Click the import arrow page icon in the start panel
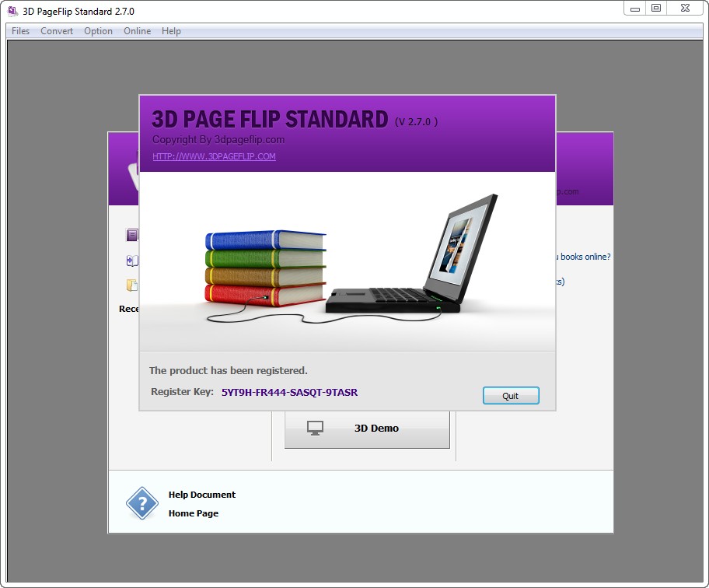 pos(132,261)
